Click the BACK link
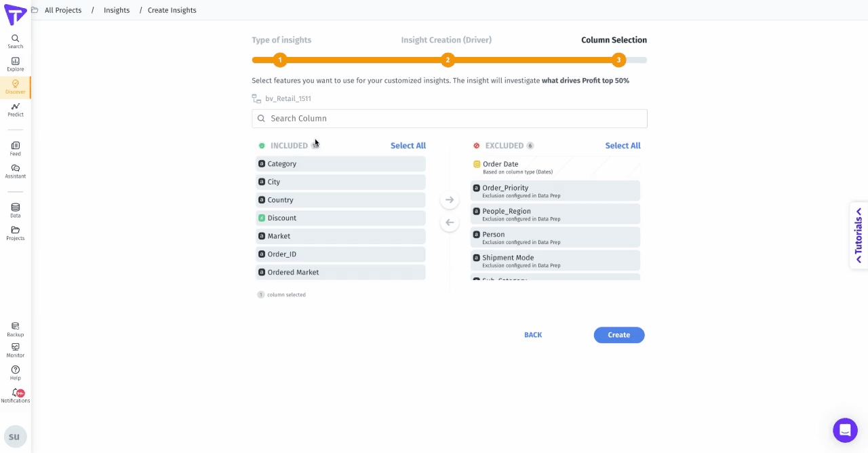The width and height of the screenshot is (868, 453). pyautogui.click(x=533, y=335)
